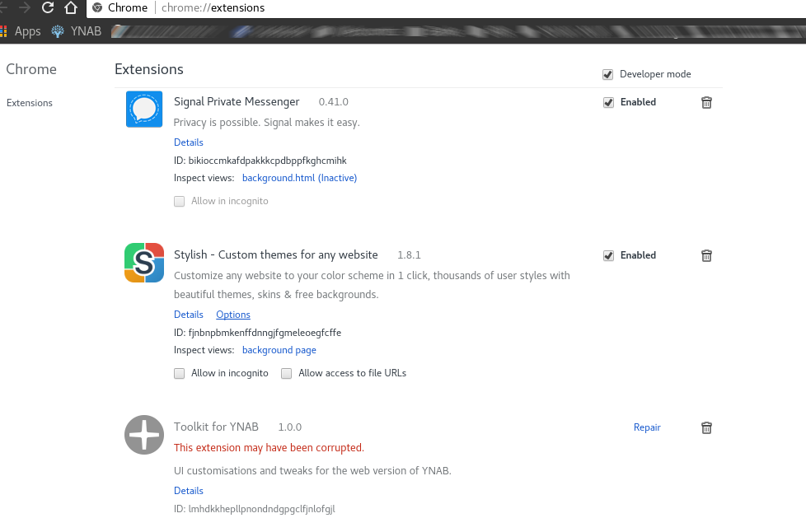
Task: Click the Signal Private Messenger title
Action: [x=237, y=101]
